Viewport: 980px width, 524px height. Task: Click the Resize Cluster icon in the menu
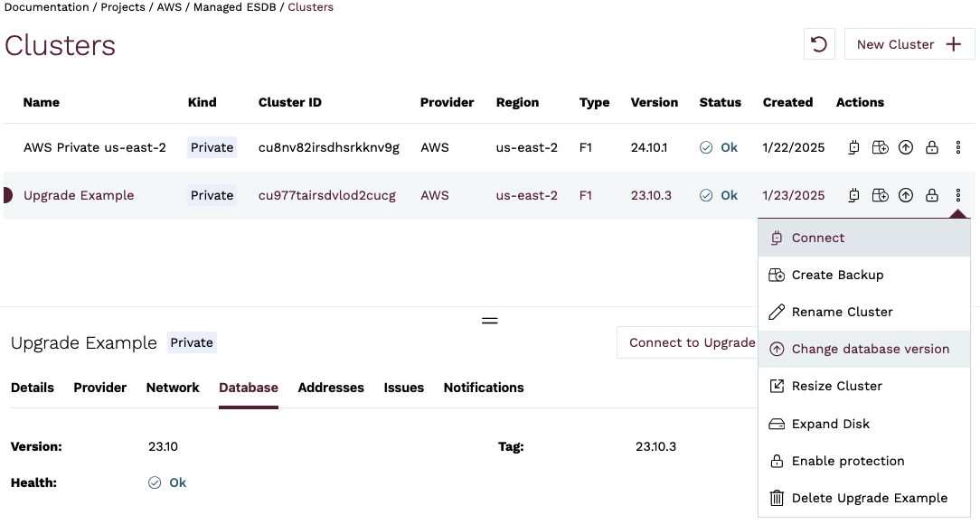[777, 386]
